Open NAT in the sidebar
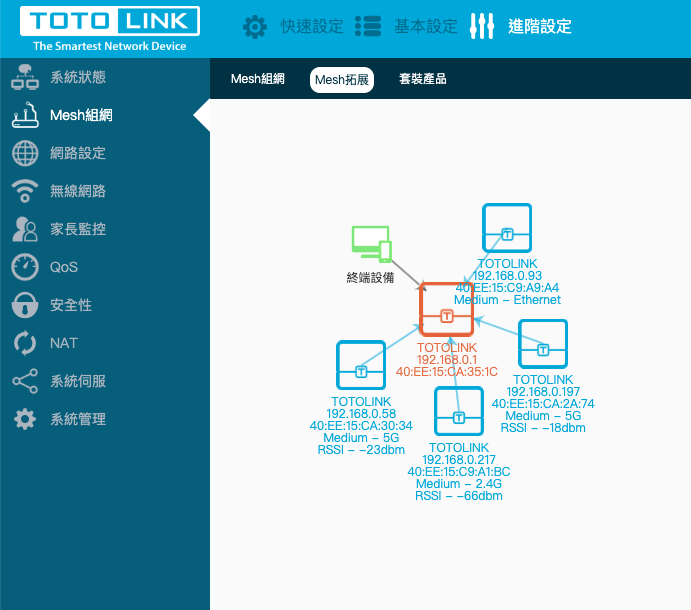The height and width of the screenshot is (610, 691). 64,343
